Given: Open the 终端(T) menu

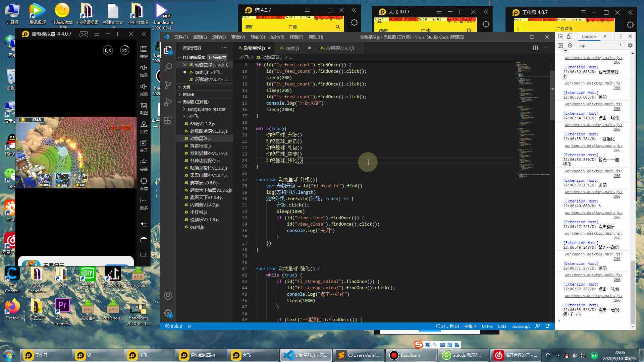Looking at the screenshot, I should [x=296, y=37].
